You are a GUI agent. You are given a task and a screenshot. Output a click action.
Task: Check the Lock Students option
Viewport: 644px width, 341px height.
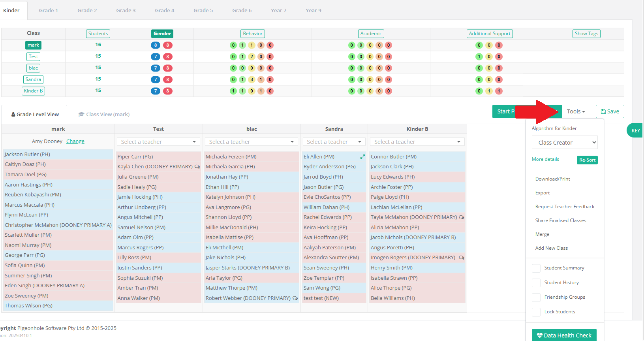(536, 312)
